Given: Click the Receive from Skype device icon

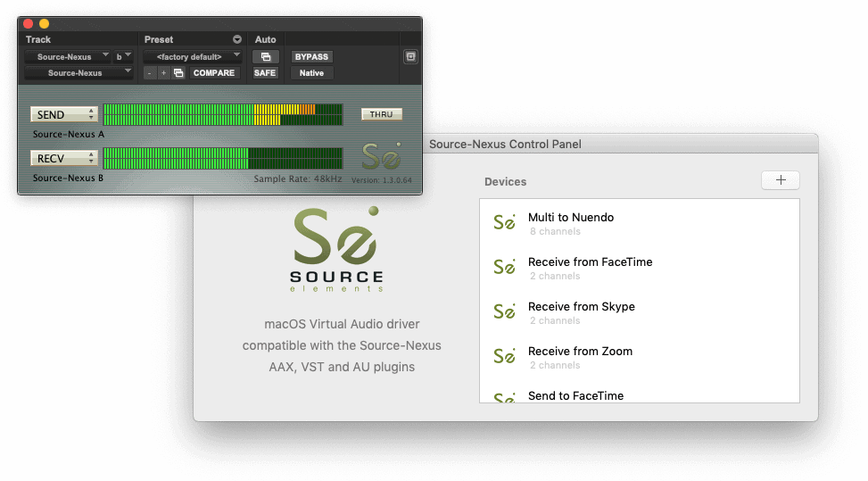Looking at the screenshot, I should point(504,311).
